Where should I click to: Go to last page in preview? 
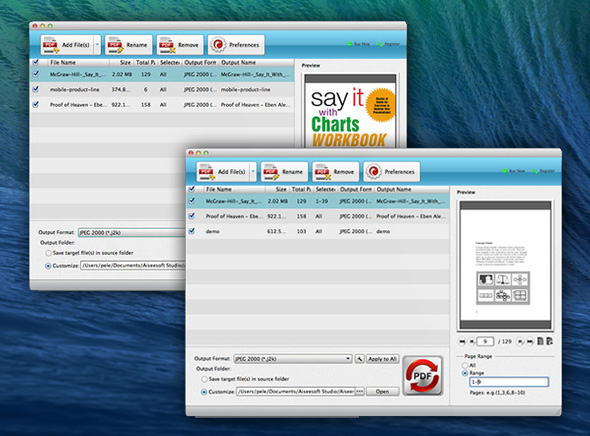530,342
